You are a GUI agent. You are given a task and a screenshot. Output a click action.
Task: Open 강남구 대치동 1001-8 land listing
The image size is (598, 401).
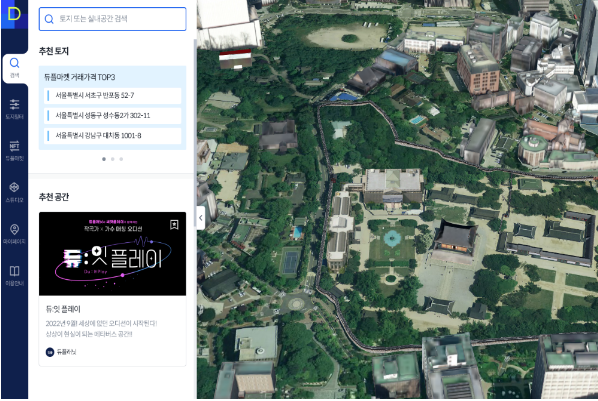tap(113, 135)
